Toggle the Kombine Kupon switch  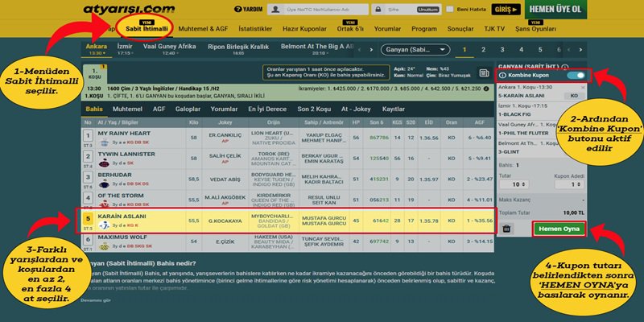pyautogui.click(x=576, y=76)
